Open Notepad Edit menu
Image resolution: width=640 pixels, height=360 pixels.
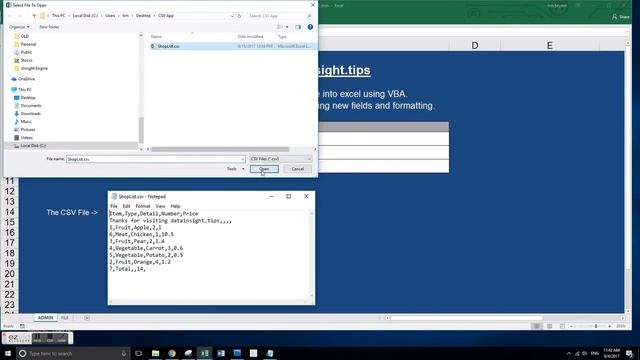(127, 206)
